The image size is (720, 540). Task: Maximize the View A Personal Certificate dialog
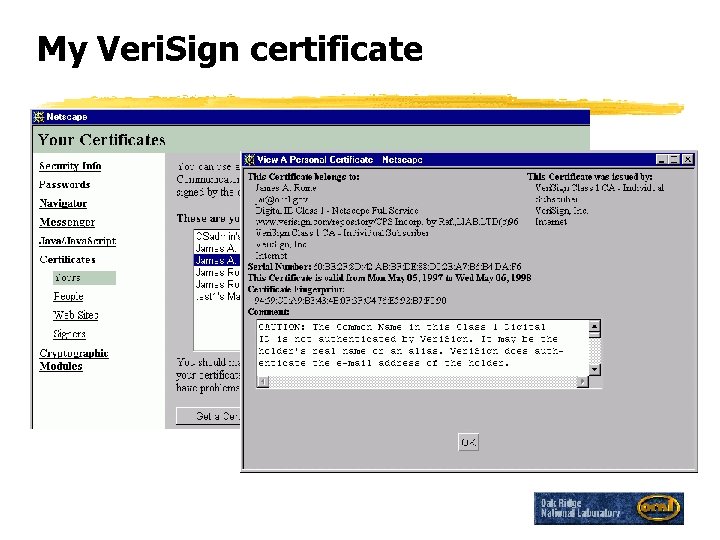(674, 159)
